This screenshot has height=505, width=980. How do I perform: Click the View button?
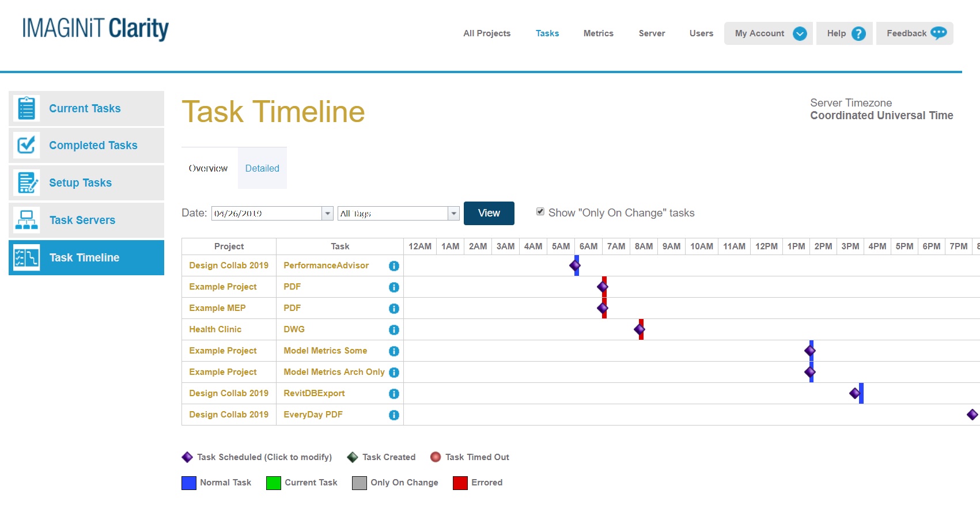[489, 213]
